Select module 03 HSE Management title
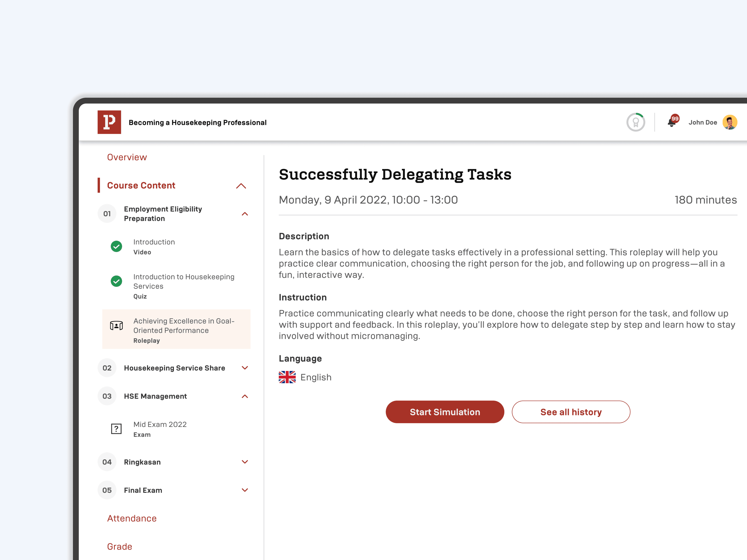The width and height of the screenshot is (747, 560). [155, 396]
